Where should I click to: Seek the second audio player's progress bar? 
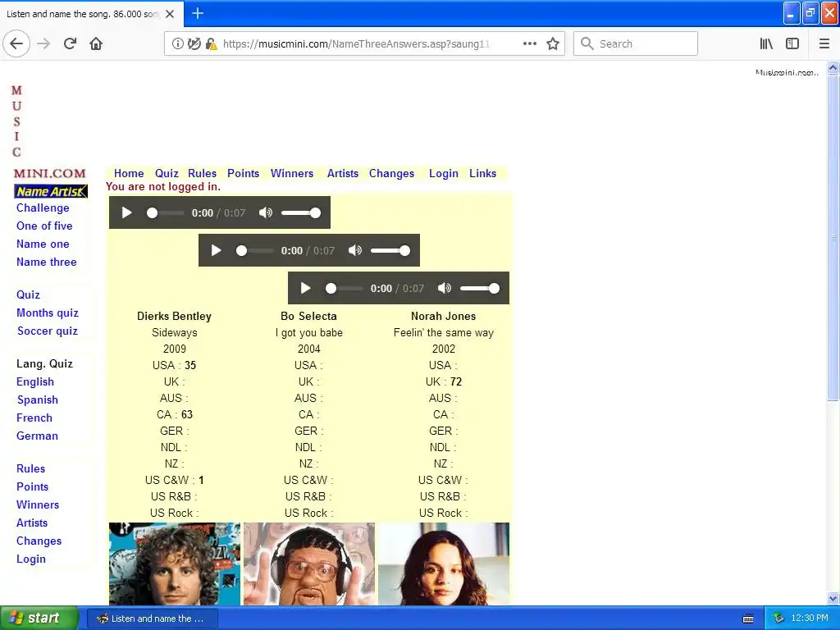(x=254, y=250)
